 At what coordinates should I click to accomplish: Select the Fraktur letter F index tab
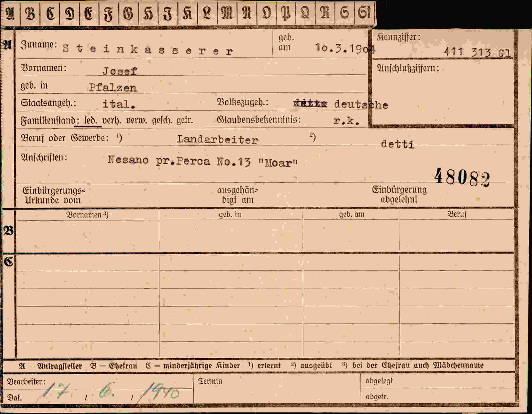(109, 13)
